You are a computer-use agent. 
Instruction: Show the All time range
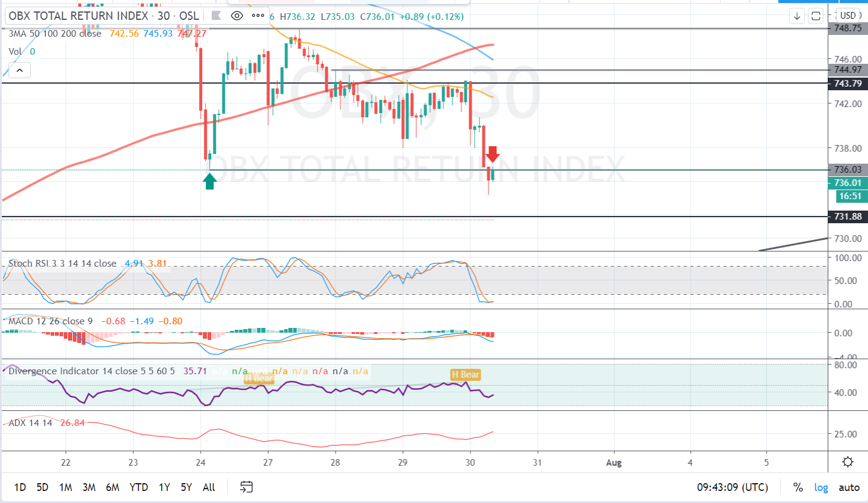pyautogui.click(x=209, y=487)
